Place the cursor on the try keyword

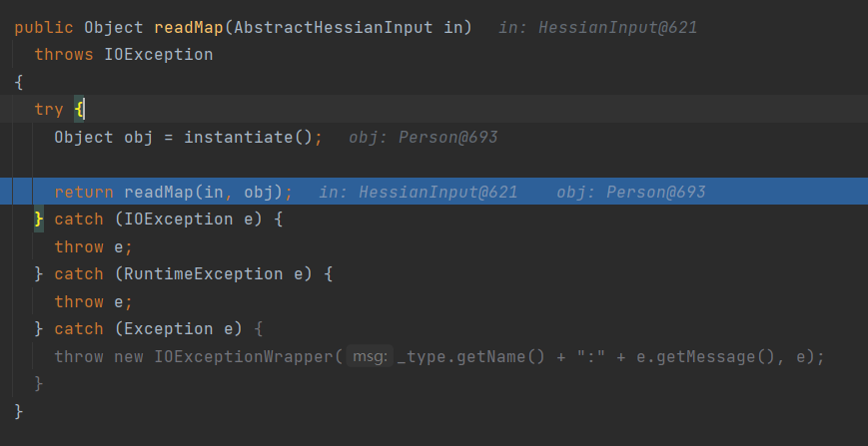pyautogui.click(x=49, y=109)
